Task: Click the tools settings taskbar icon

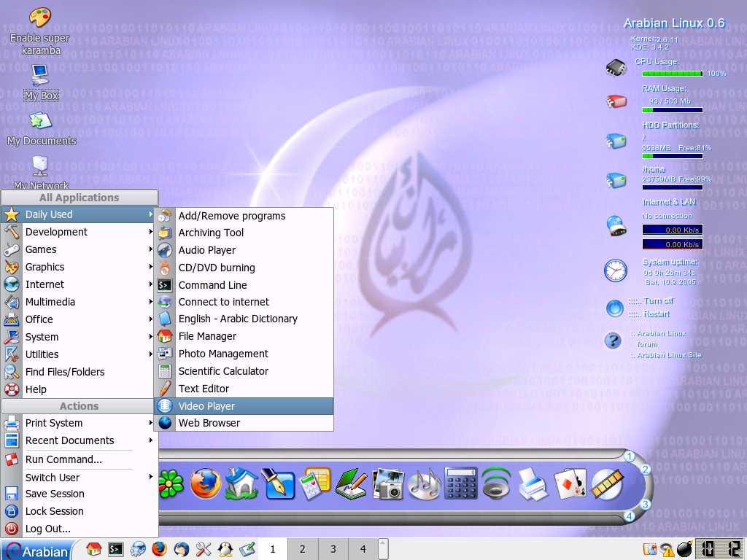Action: [204, 550]
